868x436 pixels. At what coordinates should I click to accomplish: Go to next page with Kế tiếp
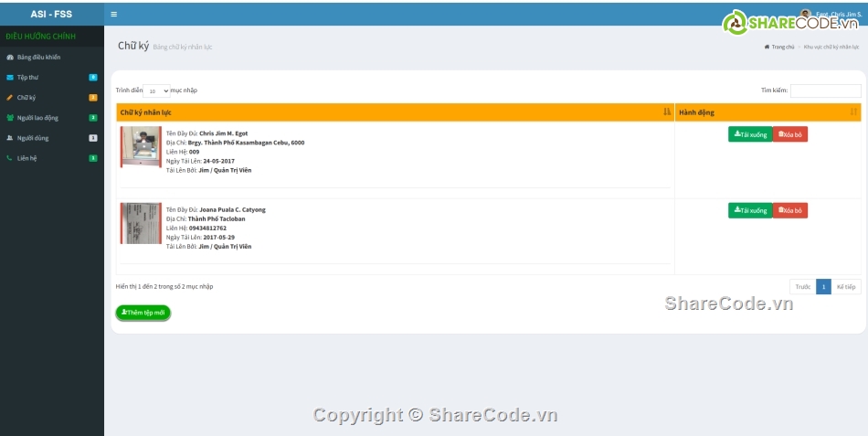click(x=846, y=287)
